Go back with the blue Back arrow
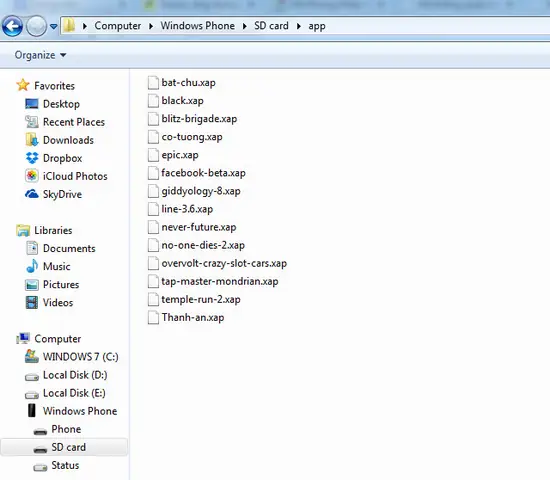Image resolution: width=550 pixels, height=480 pixels. point(12,26)
